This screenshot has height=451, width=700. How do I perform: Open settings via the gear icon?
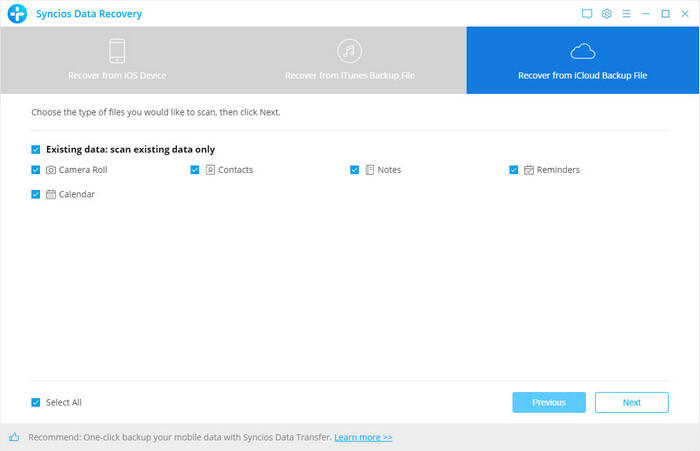click(606, 14)
